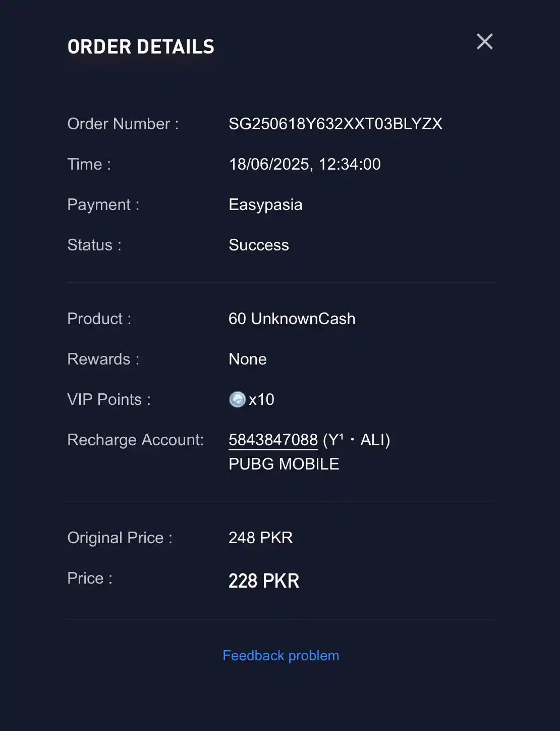This screenshot has height=731, width=560.
Task: Open the Feedback problem link
Action: point(281,655)
